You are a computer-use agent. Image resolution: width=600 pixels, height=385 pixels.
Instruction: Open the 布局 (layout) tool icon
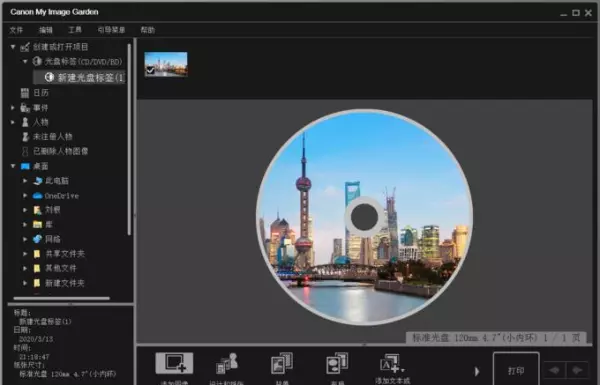coord(337,363)
